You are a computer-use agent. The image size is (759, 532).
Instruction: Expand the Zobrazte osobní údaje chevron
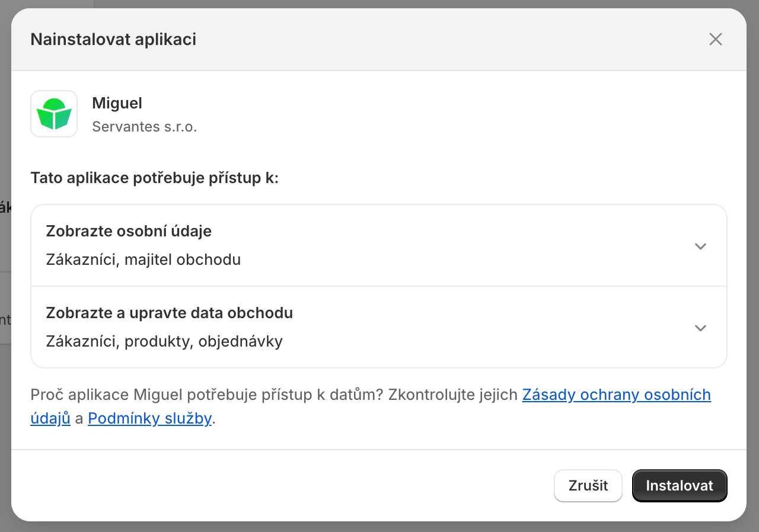coord(700,246)
